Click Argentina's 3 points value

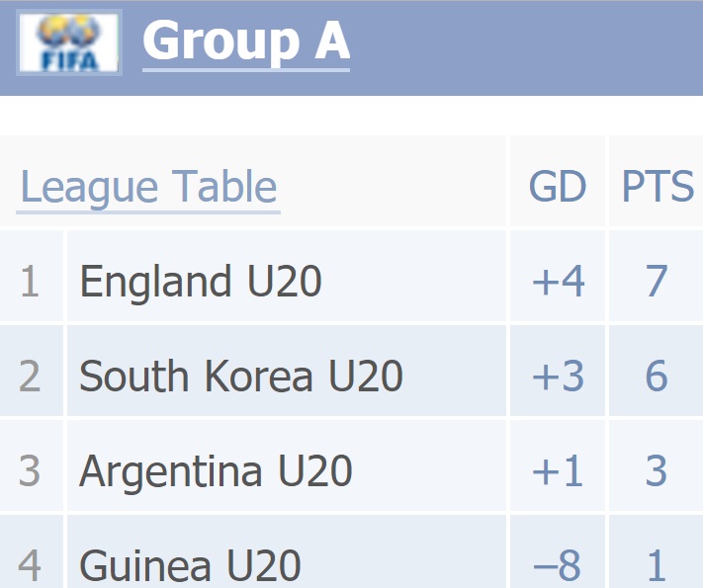click(657, 470)
